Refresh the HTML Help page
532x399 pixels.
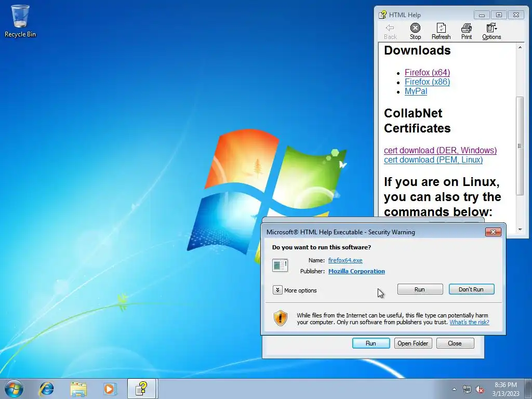point(441,32)
